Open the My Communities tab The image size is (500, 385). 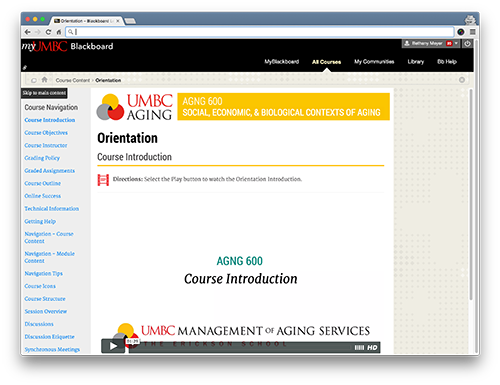click(374, 62)
